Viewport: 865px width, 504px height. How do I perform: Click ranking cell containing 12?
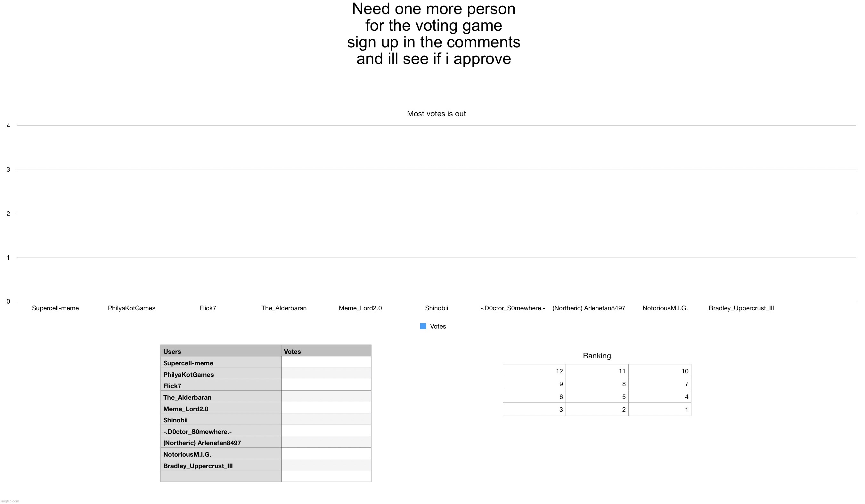pos(534,371)
